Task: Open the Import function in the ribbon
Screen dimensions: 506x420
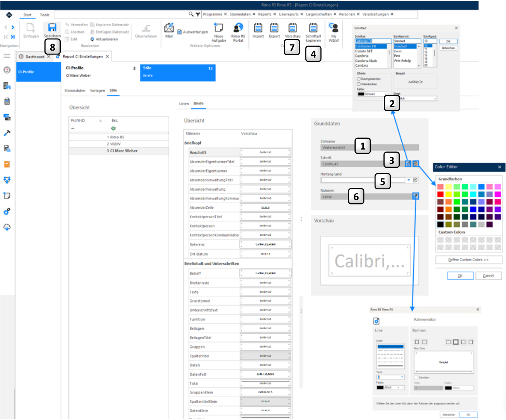Action: (258, 27)
